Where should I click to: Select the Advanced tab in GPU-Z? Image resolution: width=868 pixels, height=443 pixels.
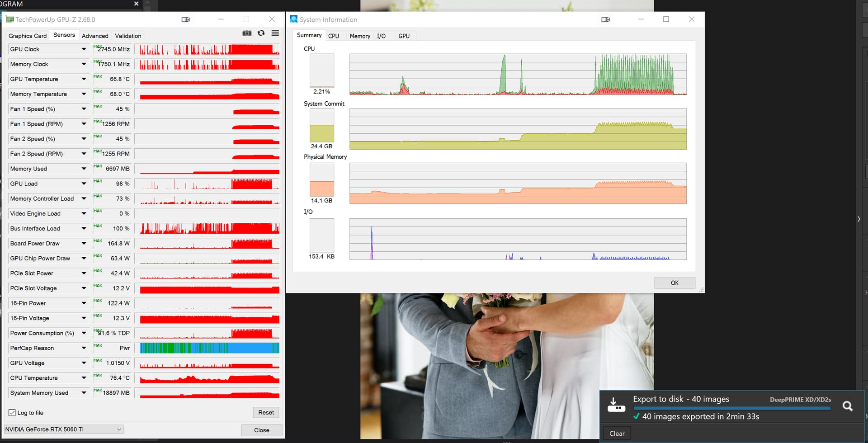pos(95,36)
